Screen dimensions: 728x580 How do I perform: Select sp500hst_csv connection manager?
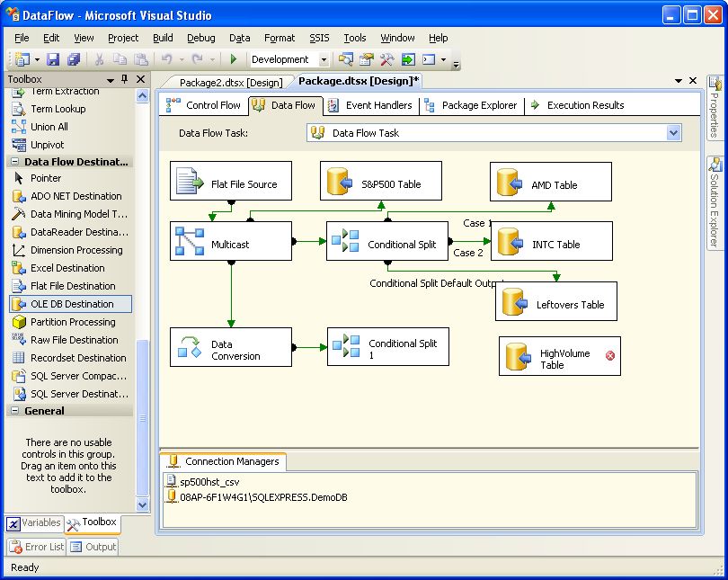[x=202, y=482]
